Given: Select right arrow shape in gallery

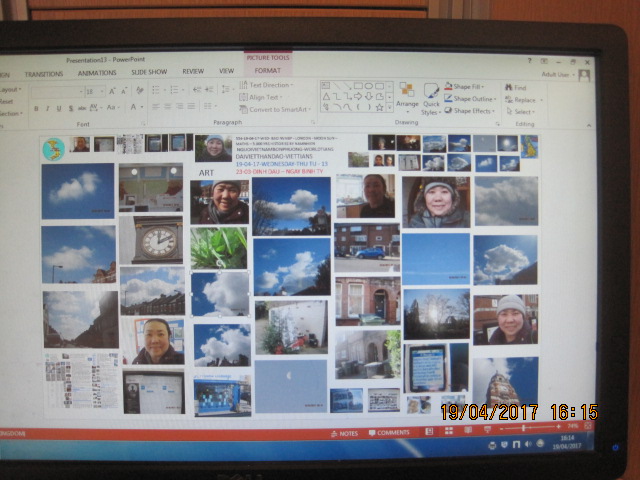Looking at the screenshot, I should point(358,96).
